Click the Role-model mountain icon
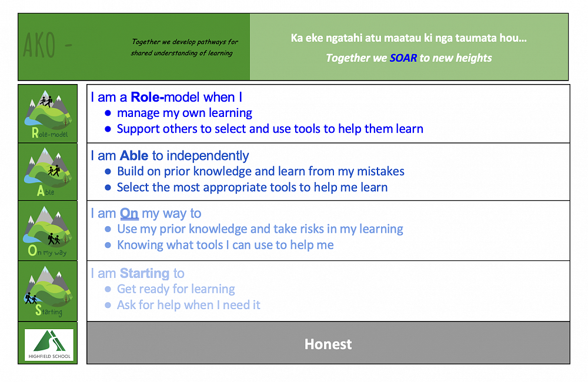The width and height of the screenshot is (588, 382). (x=48, y=114)
